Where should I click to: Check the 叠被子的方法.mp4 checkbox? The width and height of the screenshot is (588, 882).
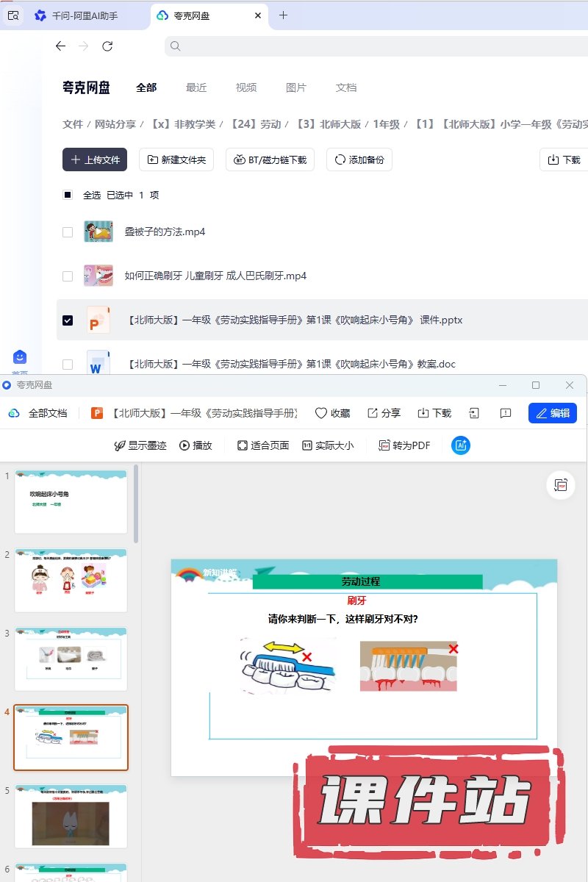click(68, 232)
